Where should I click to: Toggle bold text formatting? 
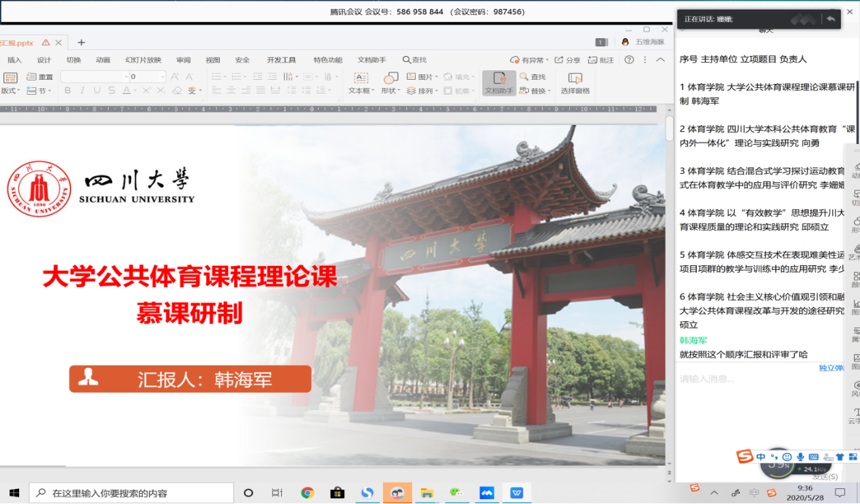click(x=68, y=91)
